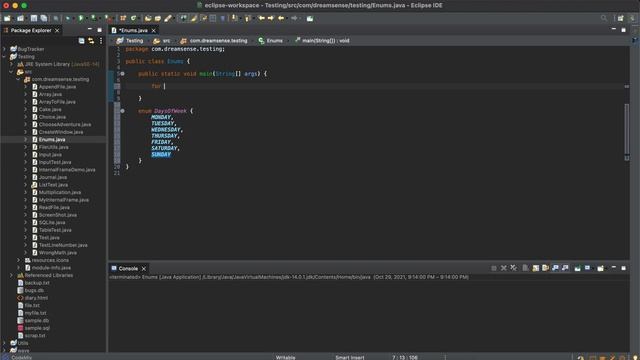Click the Remove Launch X icon in Console
640x360 pixels.
504,268
